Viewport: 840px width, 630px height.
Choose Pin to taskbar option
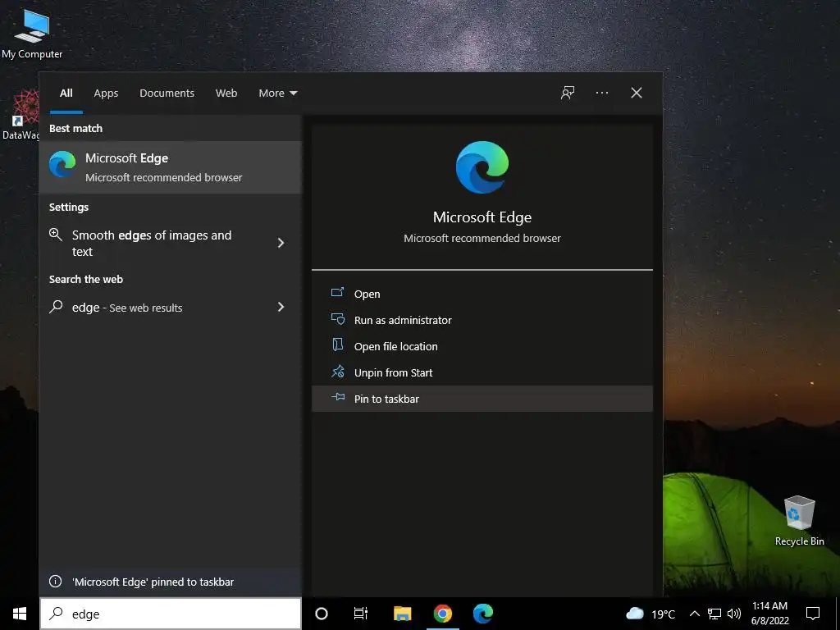click(x=482, y=399)
